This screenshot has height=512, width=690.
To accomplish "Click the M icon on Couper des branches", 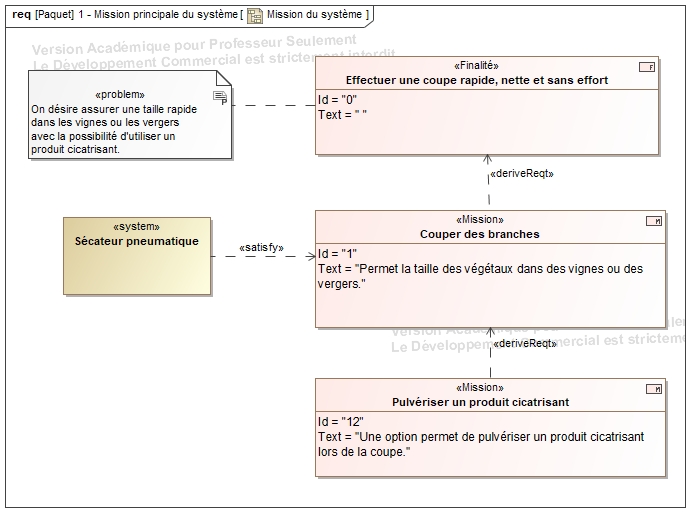I will (654, 221).
